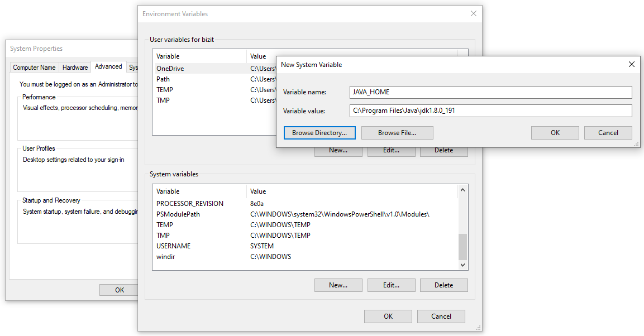Click the Variable value text field
644x336 pixels.
(x=490, y=111)
